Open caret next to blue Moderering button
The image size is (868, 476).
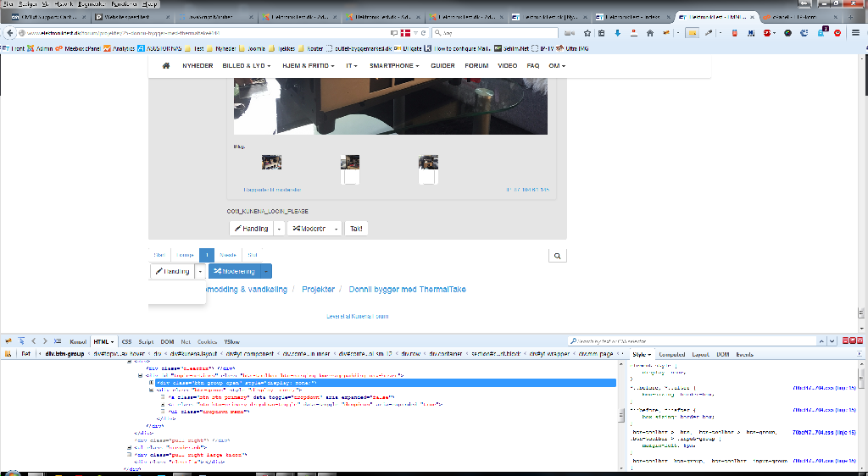click(x=265, y=271)
